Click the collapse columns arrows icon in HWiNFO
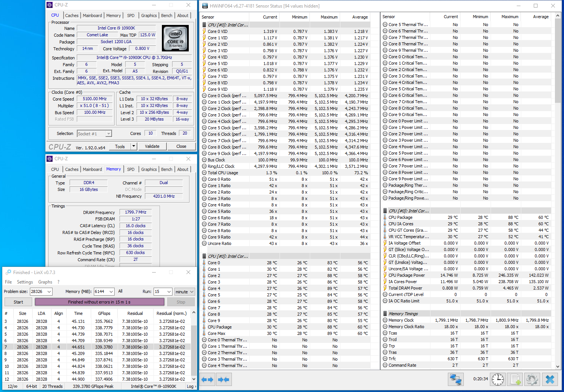Viewport: 564px width, 392px height. coord(224,380)
